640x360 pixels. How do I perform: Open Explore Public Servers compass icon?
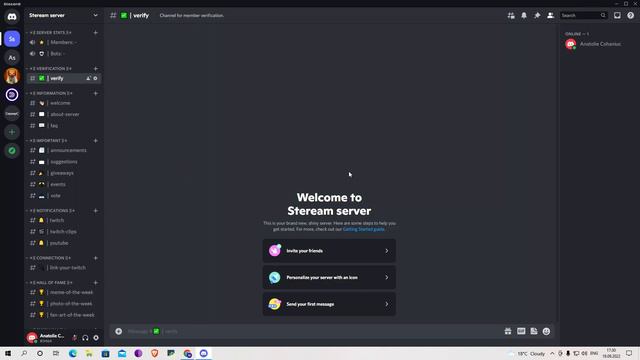(12, 151)
